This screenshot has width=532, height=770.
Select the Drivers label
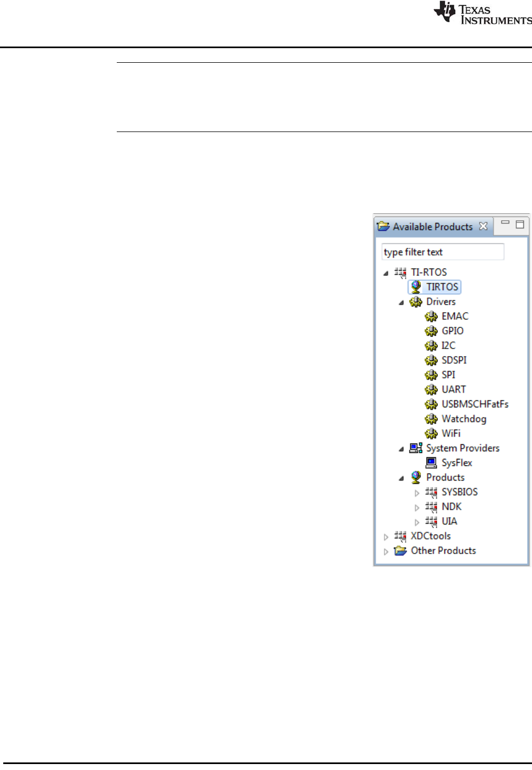click(441, 301)
